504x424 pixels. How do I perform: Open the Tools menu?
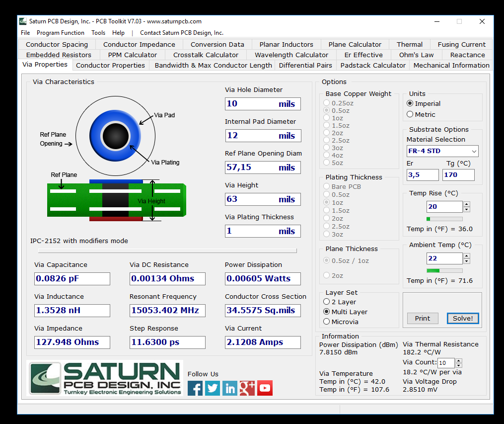point(98,33)
